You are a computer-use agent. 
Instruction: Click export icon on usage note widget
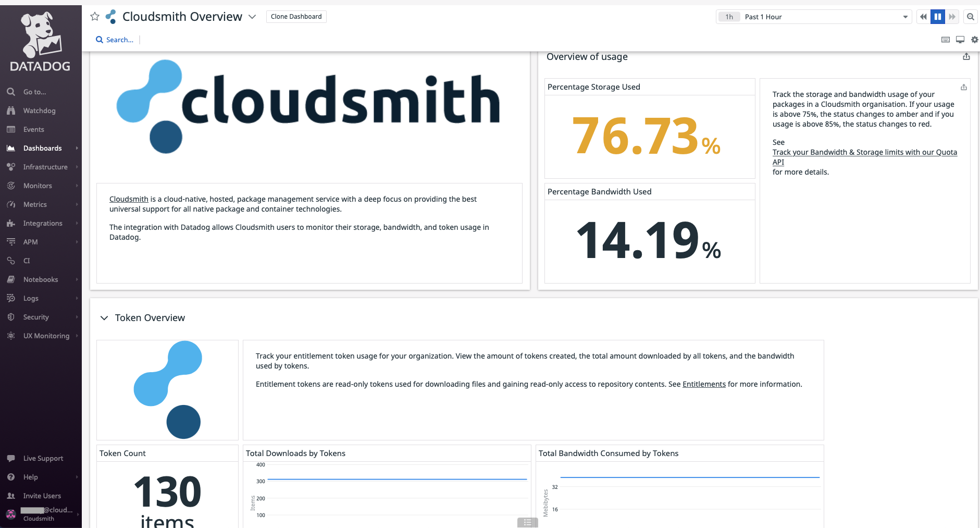(x=964, y=87)
